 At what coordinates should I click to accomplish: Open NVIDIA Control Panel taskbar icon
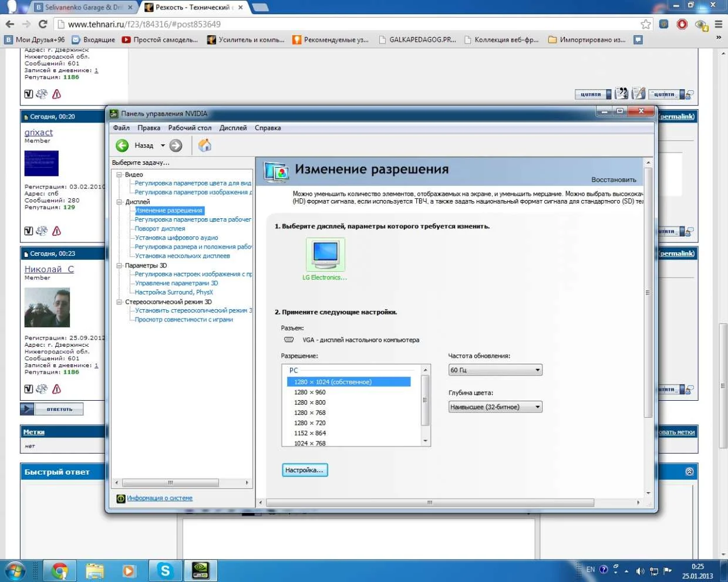200,570
